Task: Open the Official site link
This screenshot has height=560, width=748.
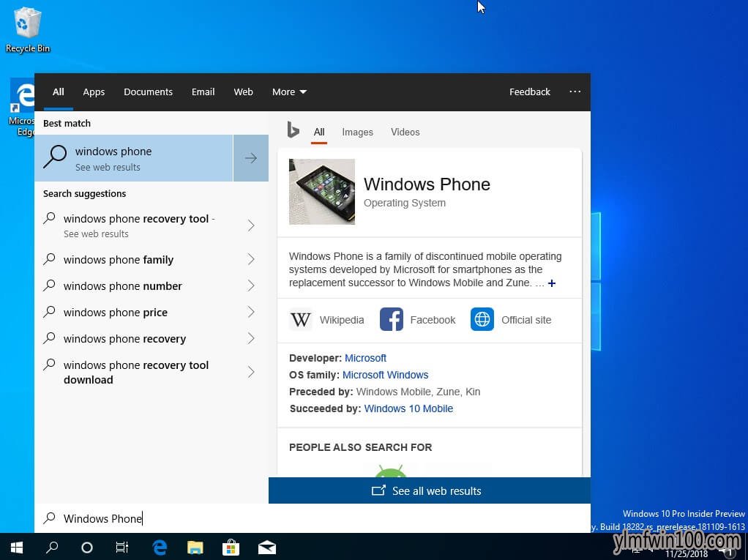Action: click(526, 320)
